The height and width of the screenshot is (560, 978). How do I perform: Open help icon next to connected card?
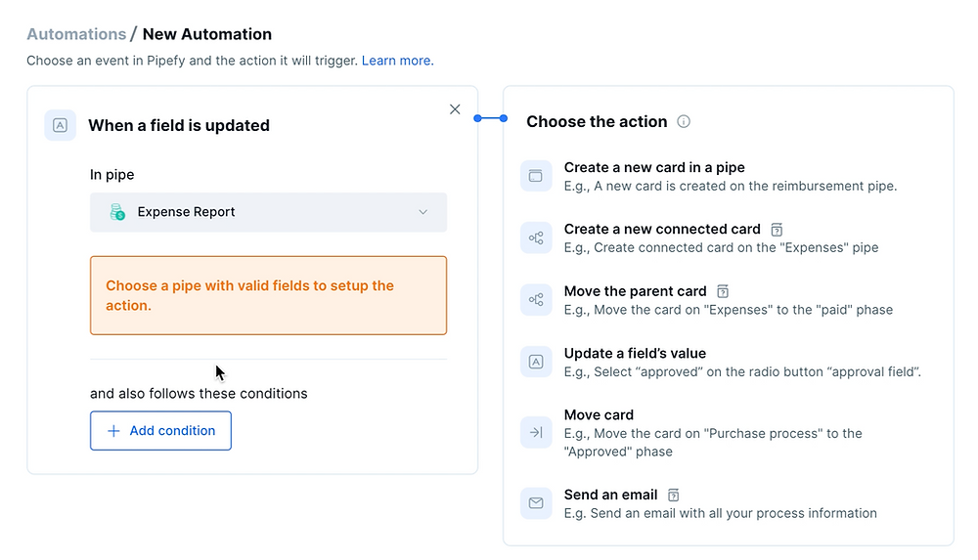pyautogui.click(x=777, y=230)
